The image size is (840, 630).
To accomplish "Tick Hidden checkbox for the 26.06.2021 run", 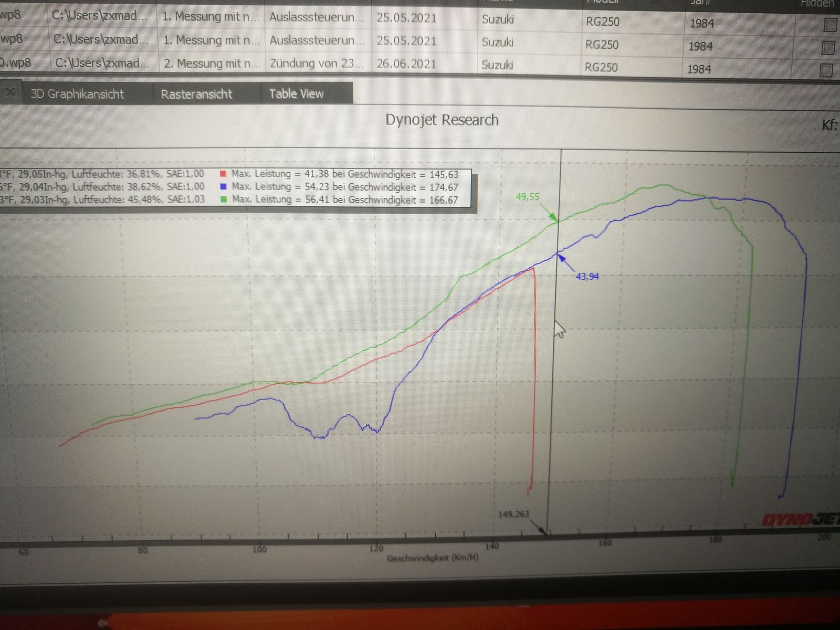I will (x=826, y=70).
